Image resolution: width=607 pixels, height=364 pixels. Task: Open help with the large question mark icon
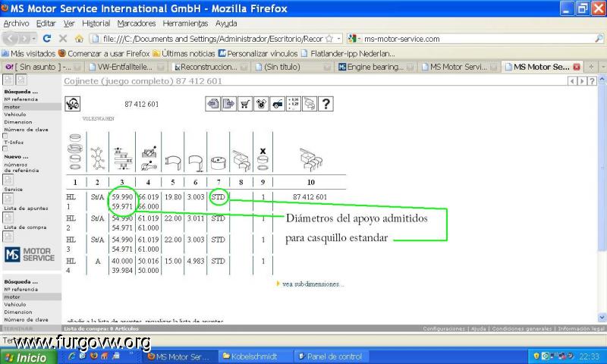click(326, 104)
